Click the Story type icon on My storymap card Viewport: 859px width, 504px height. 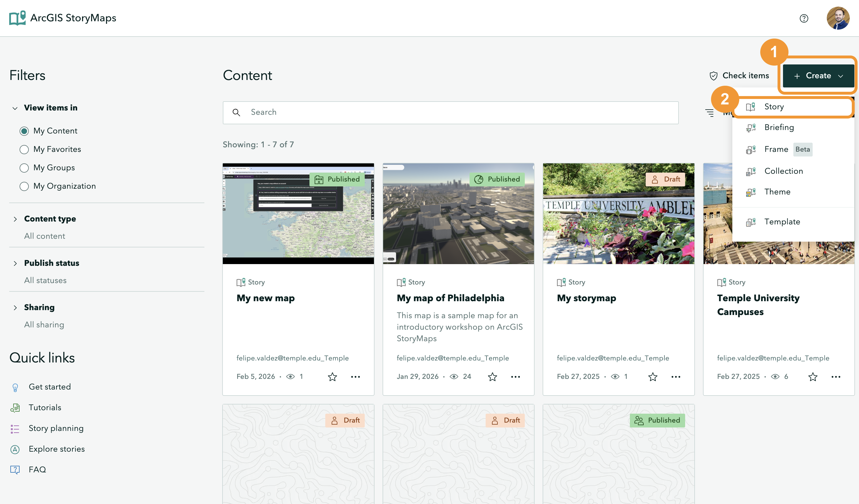tap(561, 282)
